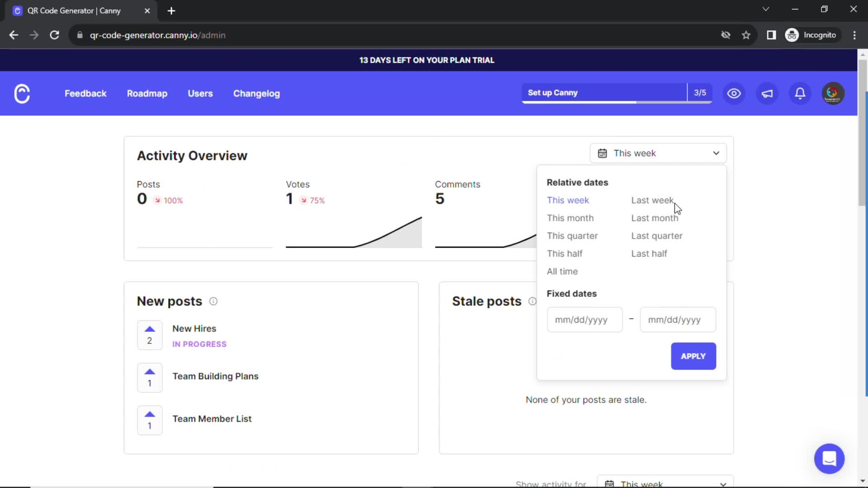Click the Canny logo icon
868x488 pixels.
coord(22,94)
